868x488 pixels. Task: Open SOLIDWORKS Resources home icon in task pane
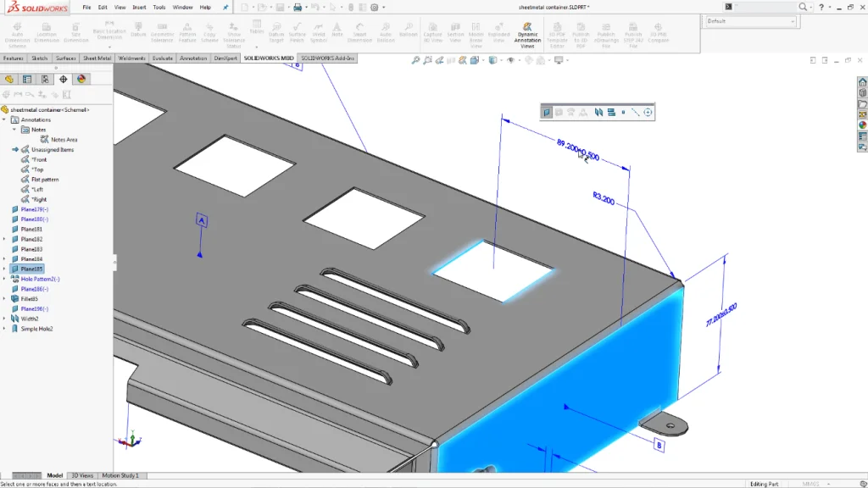(862, 82)
